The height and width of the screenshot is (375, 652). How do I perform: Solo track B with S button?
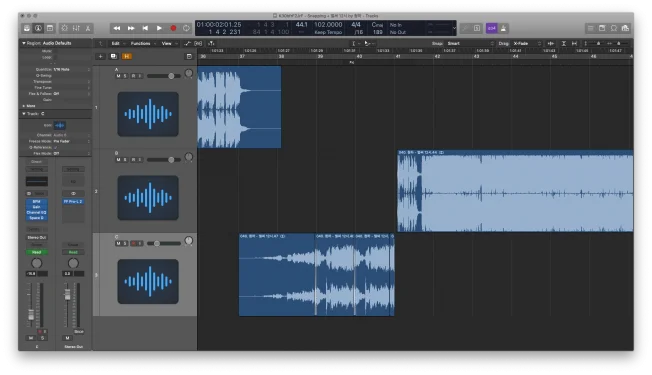click(125, 160)
